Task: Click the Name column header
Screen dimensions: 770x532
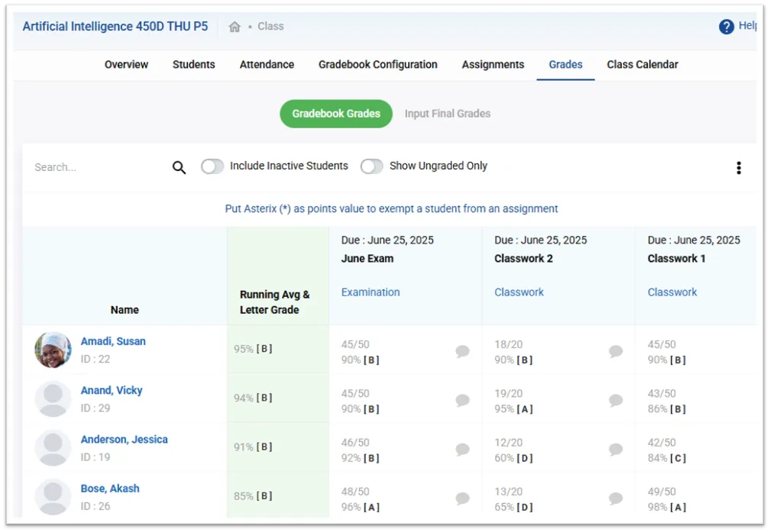Action: pos(125,310)
